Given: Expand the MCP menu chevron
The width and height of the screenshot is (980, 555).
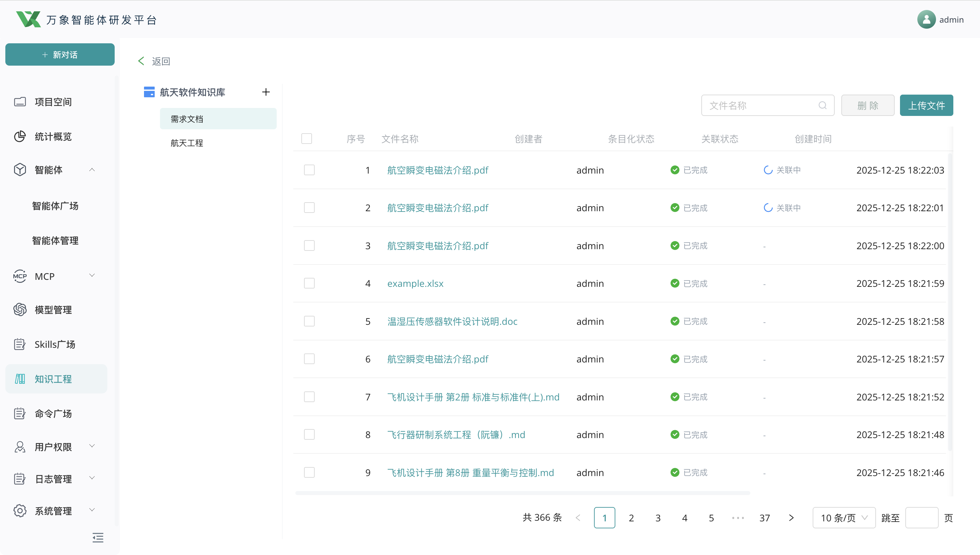Looking at the screenshot, I should 92,275.
